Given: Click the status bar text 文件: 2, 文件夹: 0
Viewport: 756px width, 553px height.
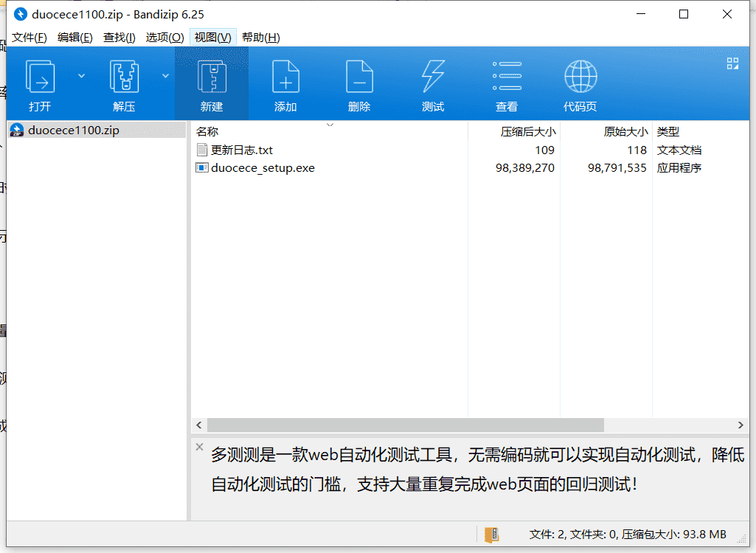Looking at the screenshot, I should point(573,534).
